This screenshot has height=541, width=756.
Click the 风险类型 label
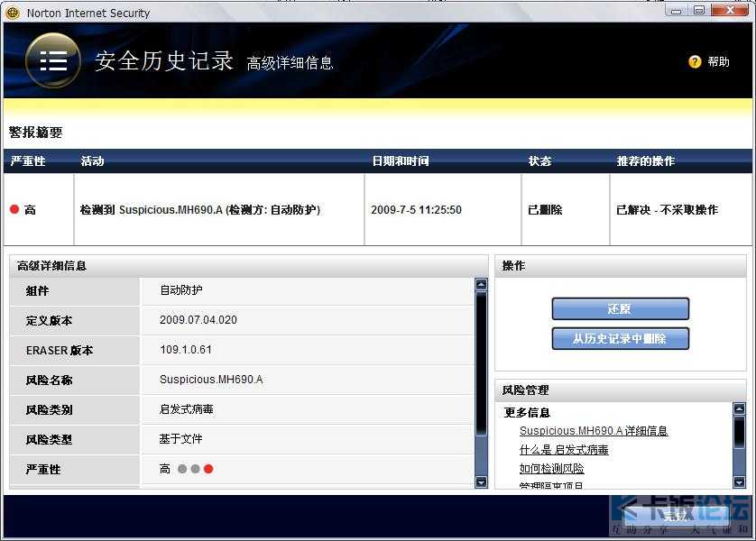(50, 440)
